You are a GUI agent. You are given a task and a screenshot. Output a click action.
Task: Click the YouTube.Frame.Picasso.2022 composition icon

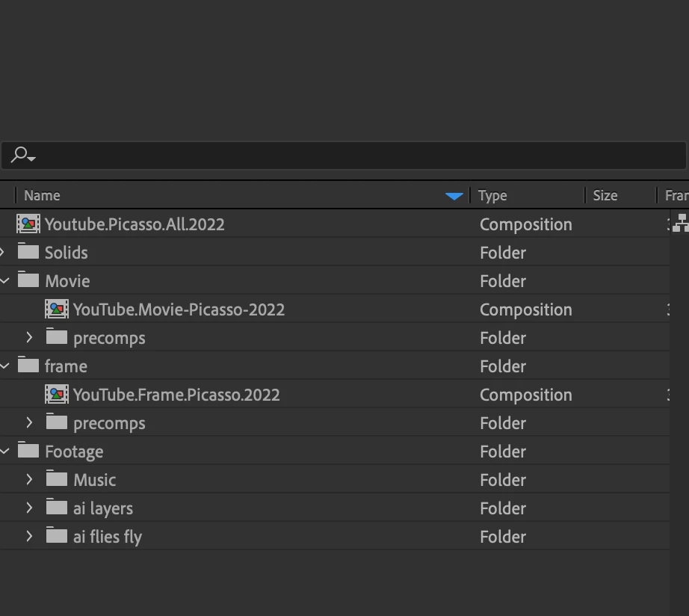tap(57, 395)
